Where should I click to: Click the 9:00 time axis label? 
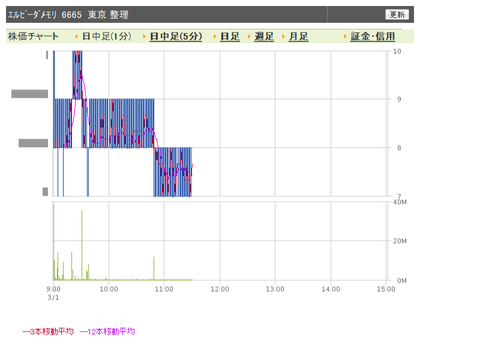click(x=53, y=289)
